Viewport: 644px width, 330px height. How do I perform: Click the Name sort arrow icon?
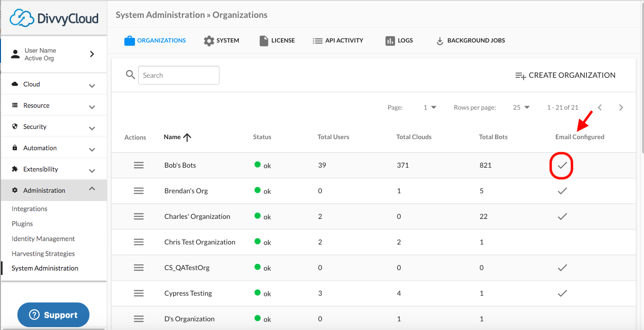[187, 137]
